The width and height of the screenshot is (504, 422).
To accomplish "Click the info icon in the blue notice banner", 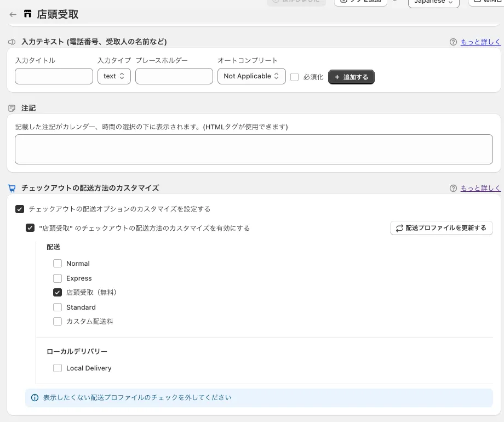I will (35, 397).
